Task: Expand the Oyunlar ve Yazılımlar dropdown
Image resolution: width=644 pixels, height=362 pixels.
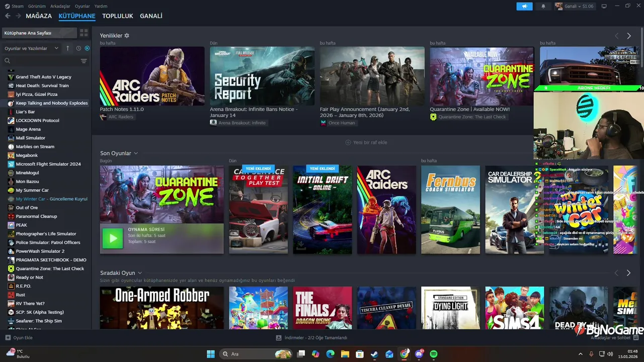Action: coord(31,48)
